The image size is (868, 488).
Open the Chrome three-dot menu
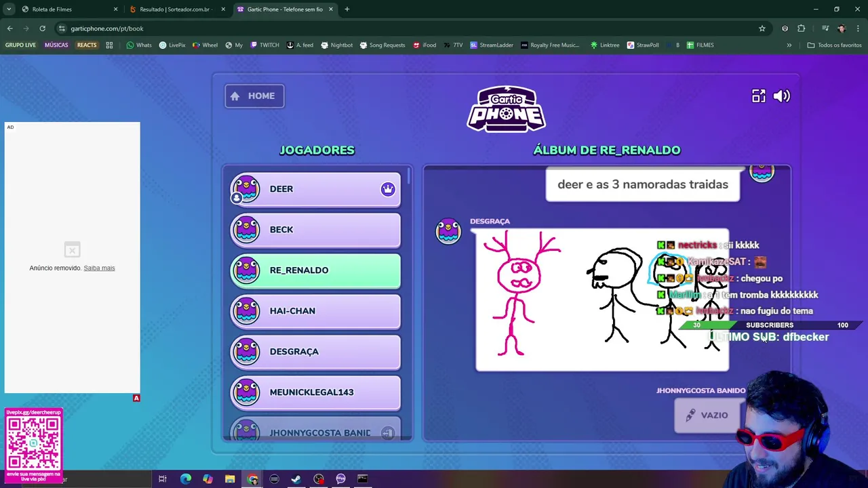(x=859, y=28)
